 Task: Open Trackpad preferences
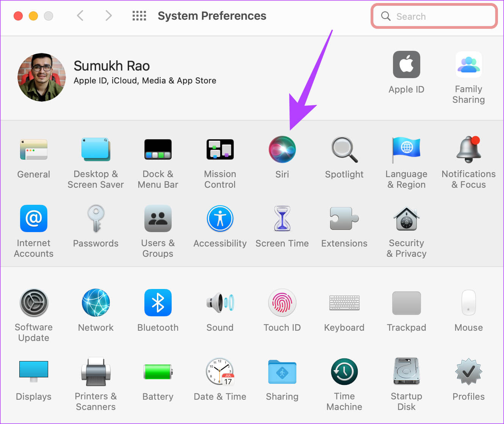407,303
